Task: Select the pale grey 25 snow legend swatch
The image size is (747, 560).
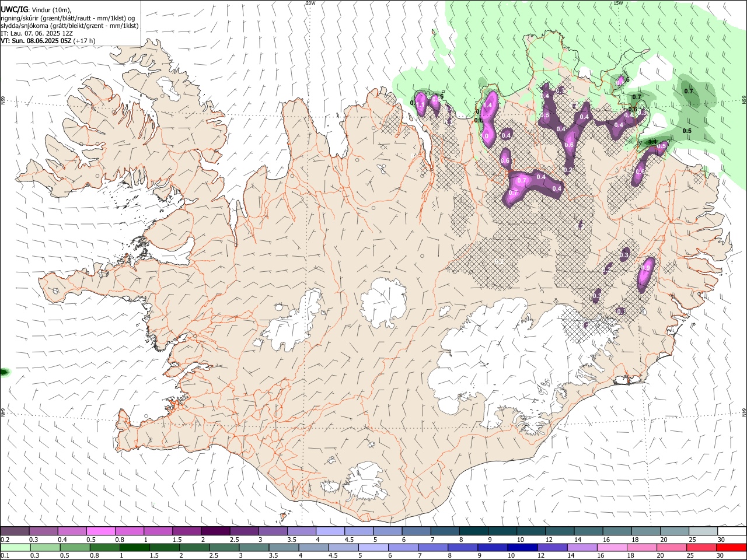Action: 703,531
